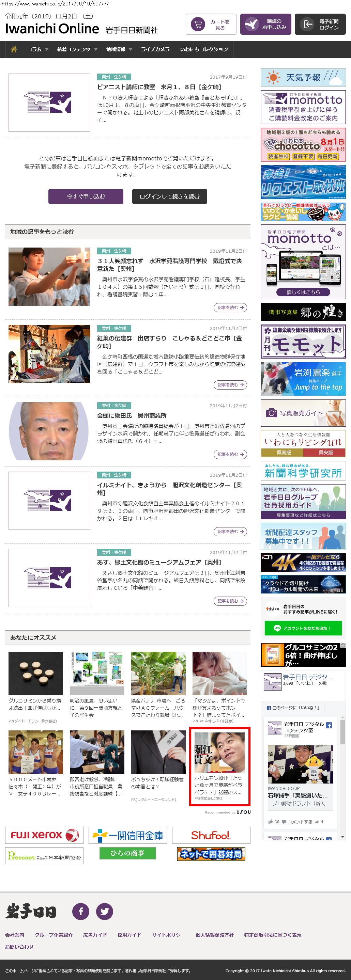Expand the コラム dropdown menu

(37, 49)
